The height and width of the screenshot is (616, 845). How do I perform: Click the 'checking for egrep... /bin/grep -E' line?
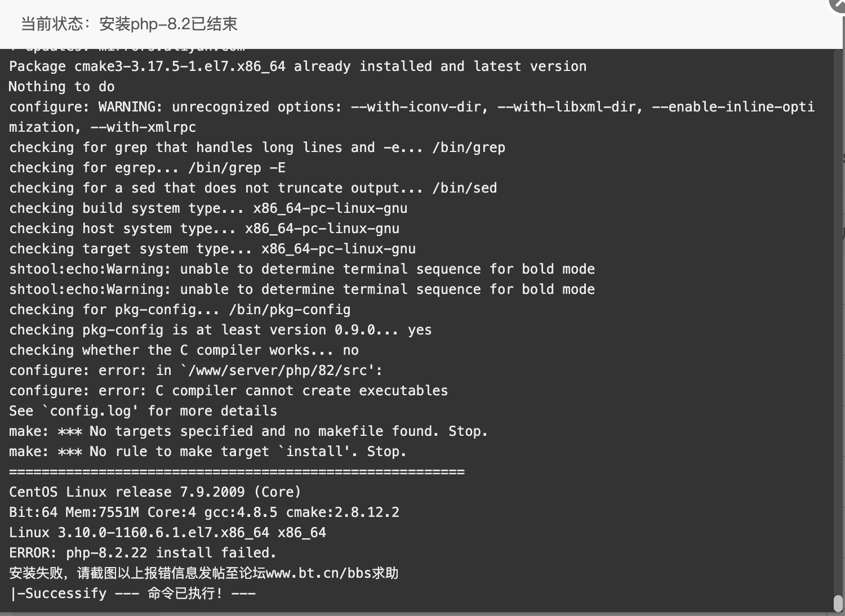click(147, 168)
